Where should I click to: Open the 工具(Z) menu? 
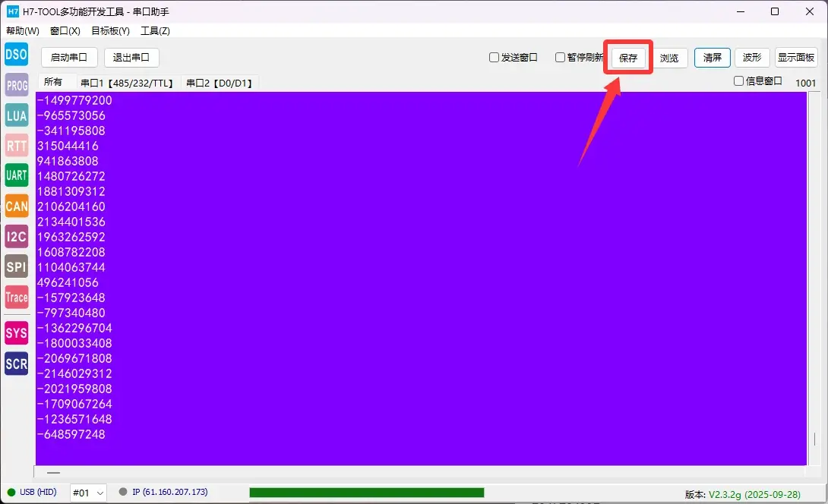(x=155, y=30)
